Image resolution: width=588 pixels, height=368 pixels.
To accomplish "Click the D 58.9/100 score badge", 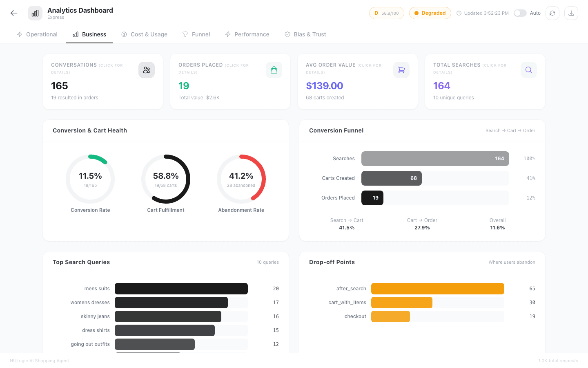I will pos(386,13).
